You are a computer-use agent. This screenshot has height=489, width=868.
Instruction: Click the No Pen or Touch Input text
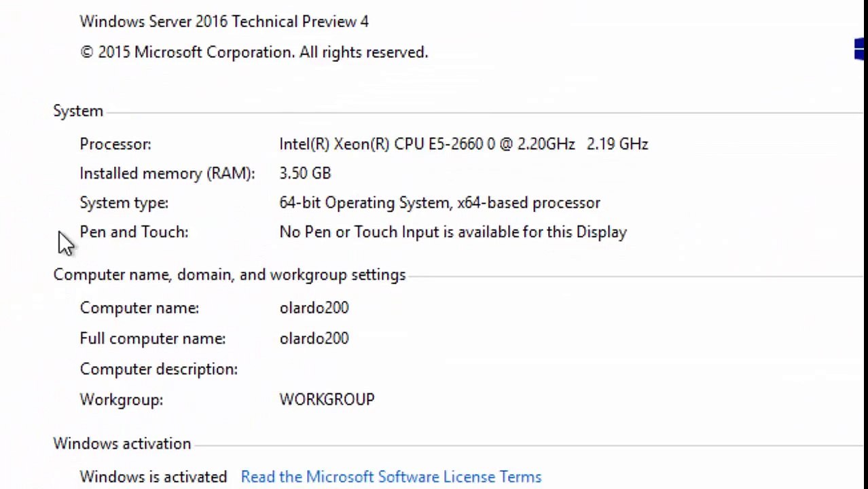pyautogui.click(x=453, y=232)
